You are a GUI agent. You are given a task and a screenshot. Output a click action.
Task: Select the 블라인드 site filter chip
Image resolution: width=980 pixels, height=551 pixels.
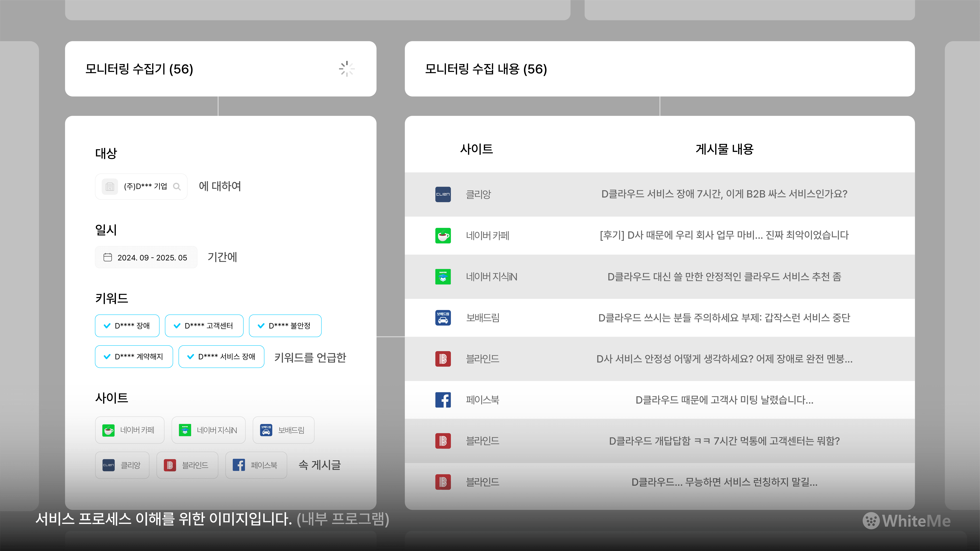pyautogui.click(x=187, y=465)
